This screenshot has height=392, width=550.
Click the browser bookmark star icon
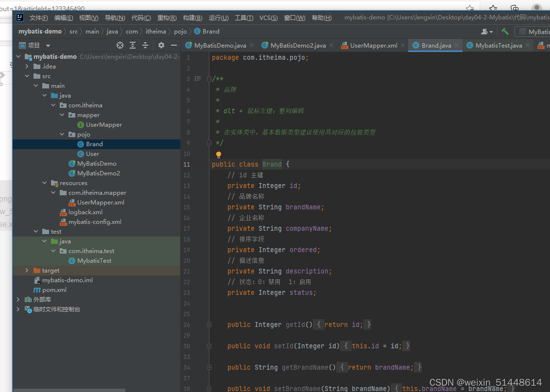470,8
